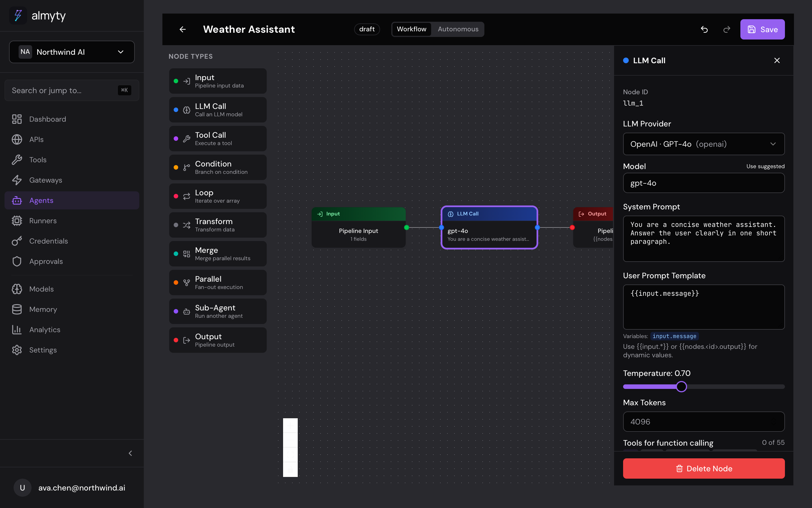
Task: Open Credentials page
Action: pos(72,241)
